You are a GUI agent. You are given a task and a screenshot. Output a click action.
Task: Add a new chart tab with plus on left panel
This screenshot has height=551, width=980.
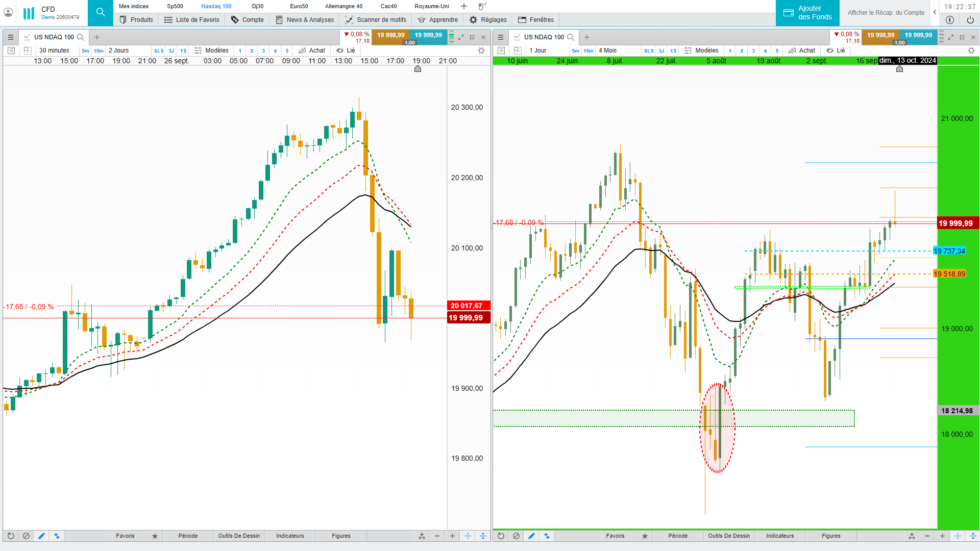(x=97, y=37)
